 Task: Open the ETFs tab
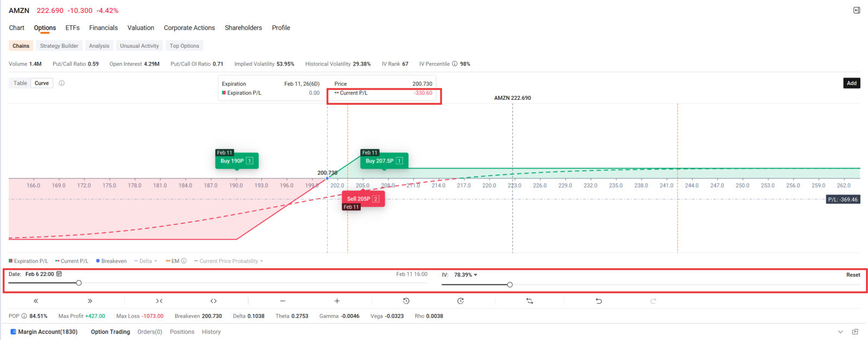(x=73, y=28)
